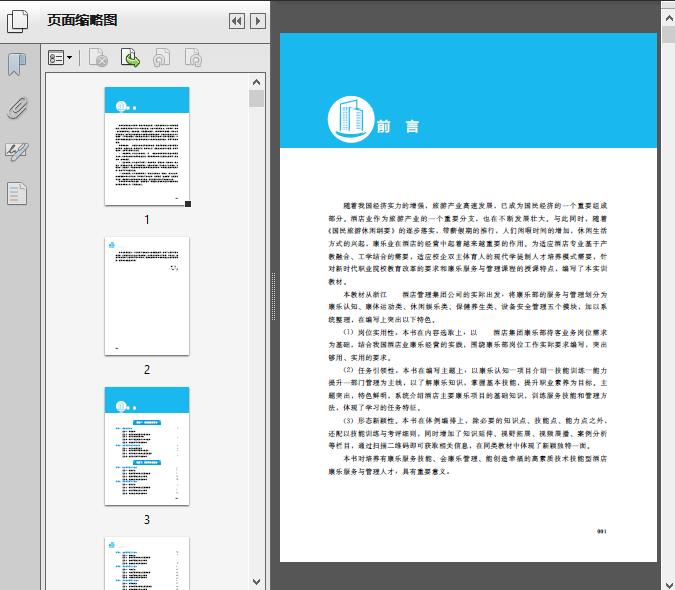Select page 1 thumbnail
Viewport: 675px width, 590px height.
click(147, 146)
